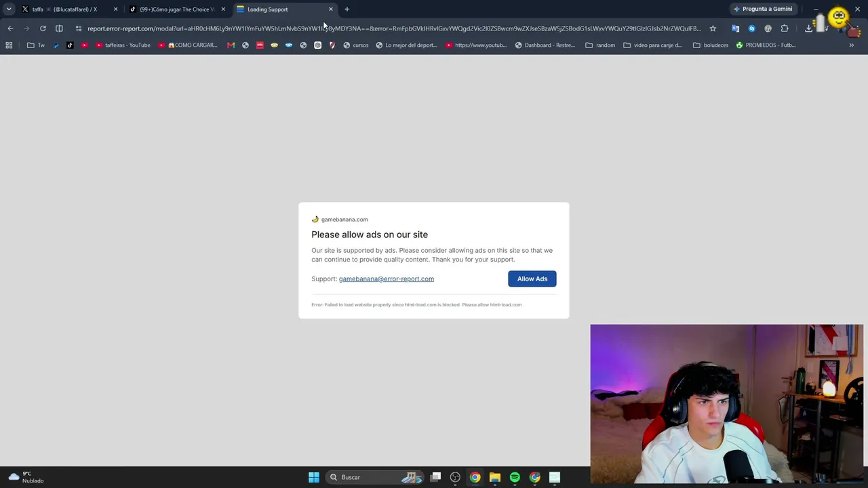Open the tab search dropdown

[9, 9]
